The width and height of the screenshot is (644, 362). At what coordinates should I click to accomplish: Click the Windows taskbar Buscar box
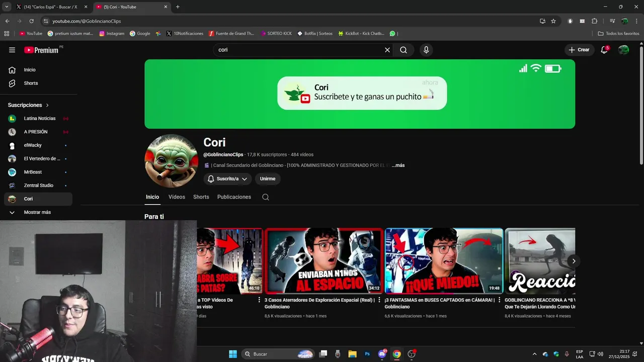pyautogui.click(x=278, y=354)
